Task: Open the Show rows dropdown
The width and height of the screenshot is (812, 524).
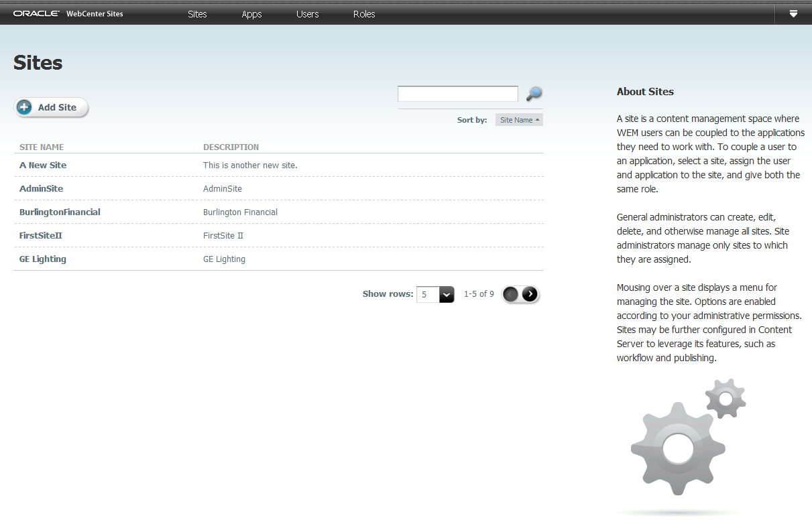Action: coord(447,294)
